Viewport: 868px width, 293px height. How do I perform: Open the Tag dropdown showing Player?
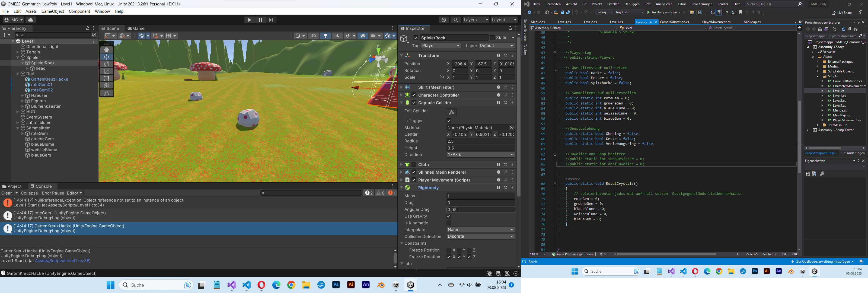click(441, 46)
